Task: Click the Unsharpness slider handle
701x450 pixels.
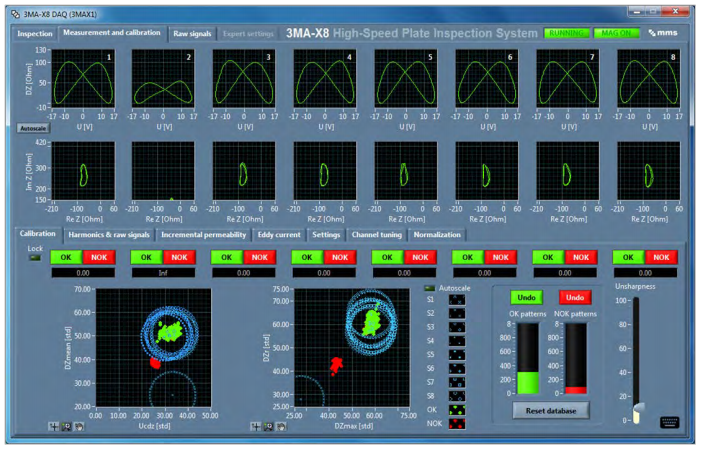Action: pyautogui.click(x=638, y=408)
